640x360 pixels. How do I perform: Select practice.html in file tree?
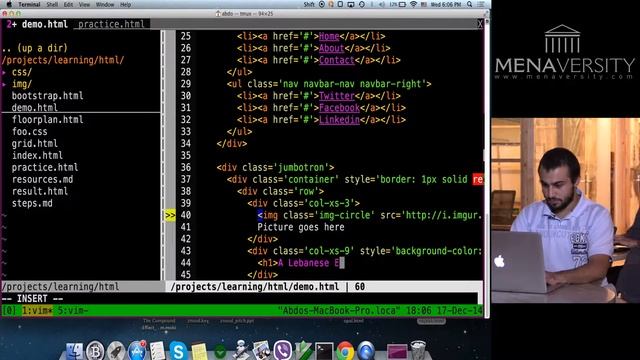pos(45,167)
